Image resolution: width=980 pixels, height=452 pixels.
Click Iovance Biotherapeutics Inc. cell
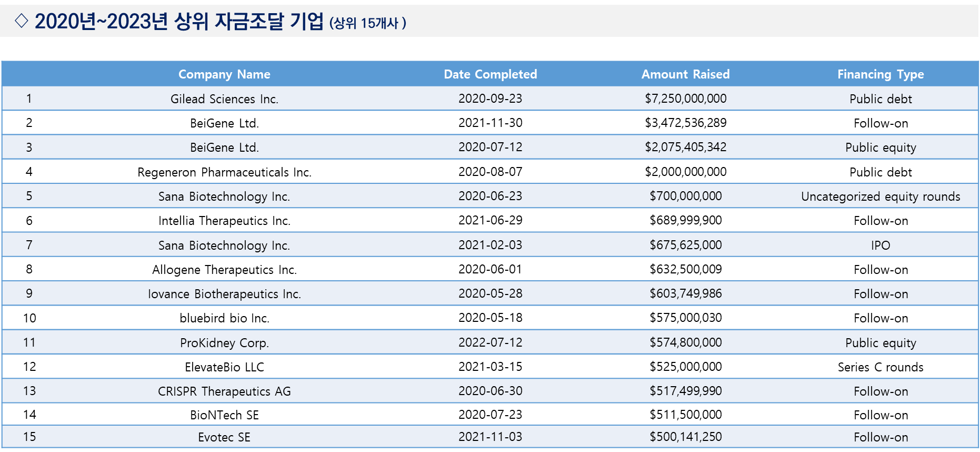click(224, 294)
